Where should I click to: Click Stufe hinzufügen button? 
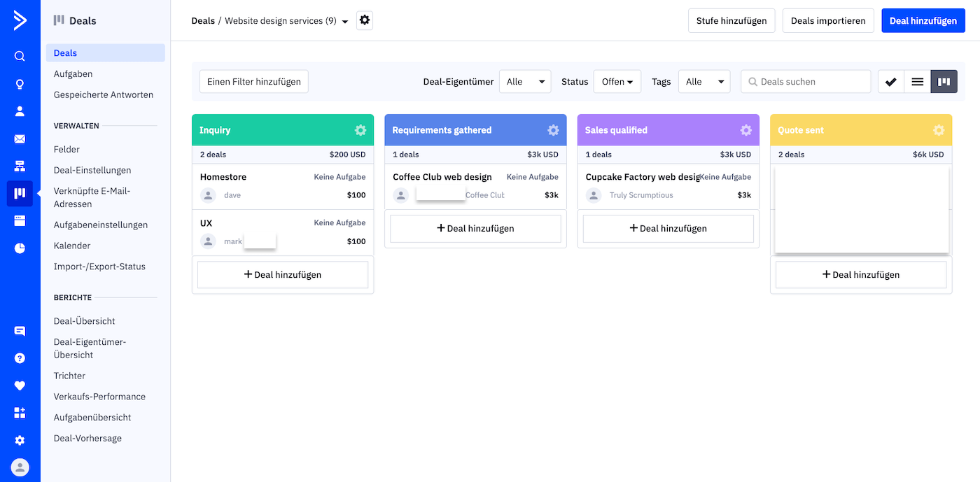[x=731, y=20]
